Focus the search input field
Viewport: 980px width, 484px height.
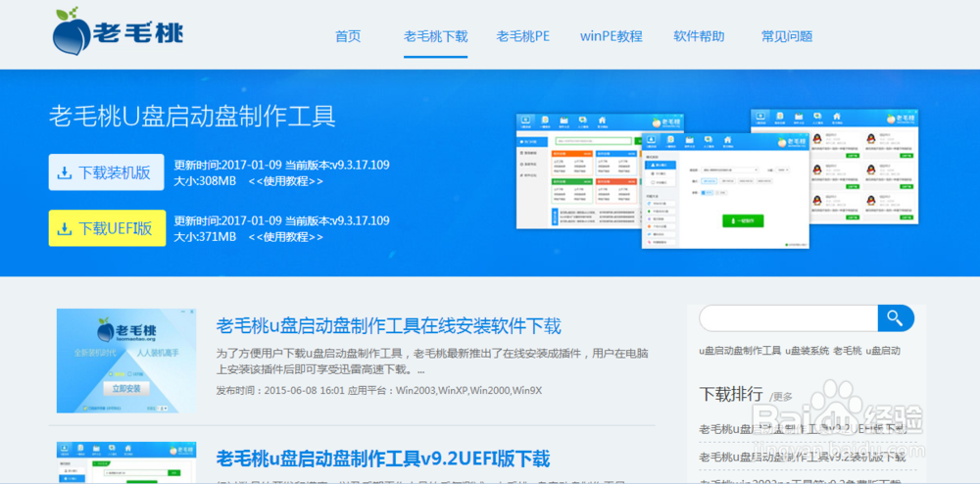pyautogui.click(x=789, y=318)
